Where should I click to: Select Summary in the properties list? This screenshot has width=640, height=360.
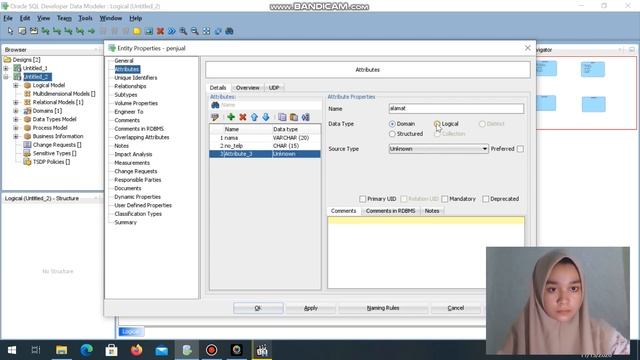[125, 222]
